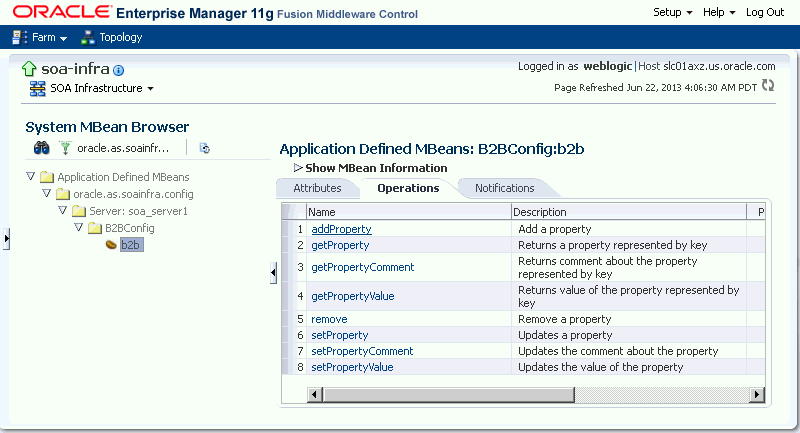
Task: Open the setPropertyValue operation
Action: pos(352,367)
